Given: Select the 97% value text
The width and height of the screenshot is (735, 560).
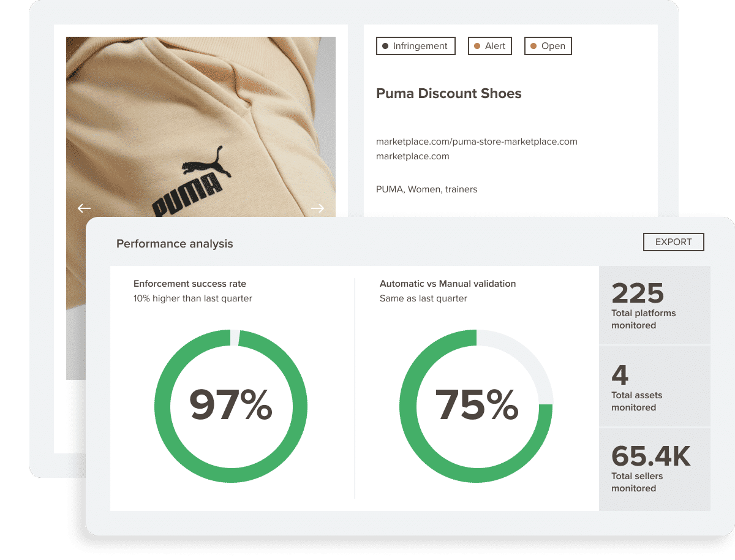Looking at the screenshot, I should [x=231, y=405].
